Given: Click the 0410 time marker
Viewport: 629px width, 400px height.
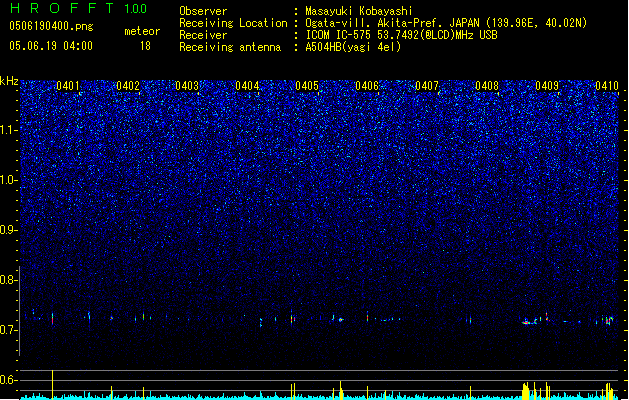Looking at the screenshot, I should pyautogui.click(x=607, y=86).
